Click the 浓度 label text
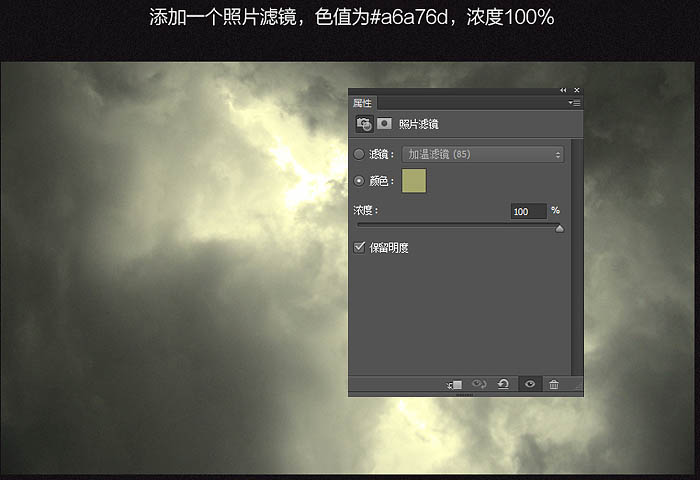Screen dimensions: 700x480 click(x=366, y=210)
